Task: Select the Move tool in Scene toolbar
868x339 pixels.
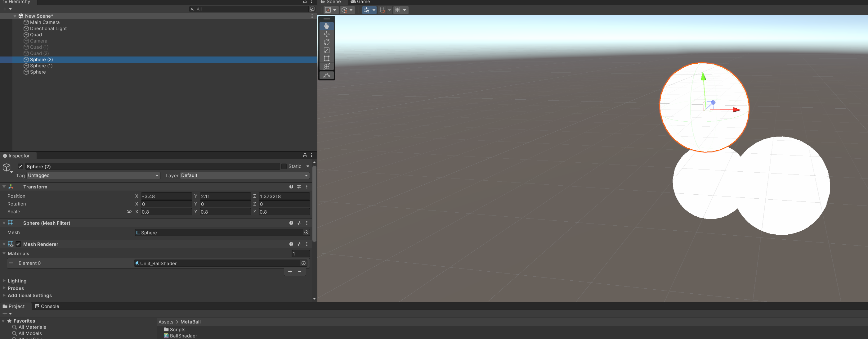Action: tap(326, 34)
